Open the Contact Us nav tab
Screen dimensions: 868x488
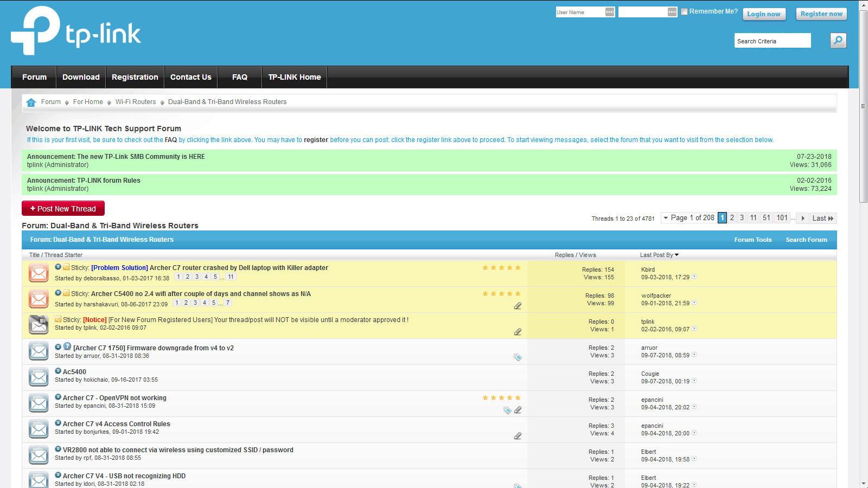(191, 77)
